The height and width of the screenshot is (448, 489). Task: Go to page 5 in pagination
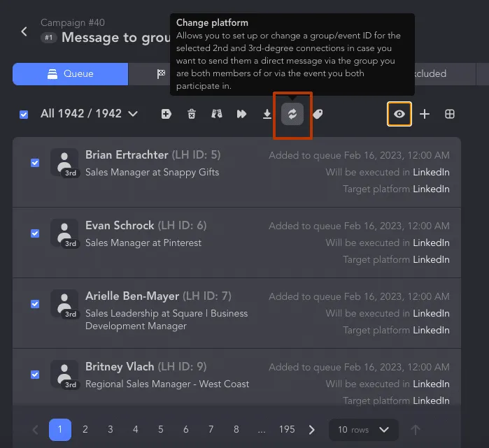[161, 430]
